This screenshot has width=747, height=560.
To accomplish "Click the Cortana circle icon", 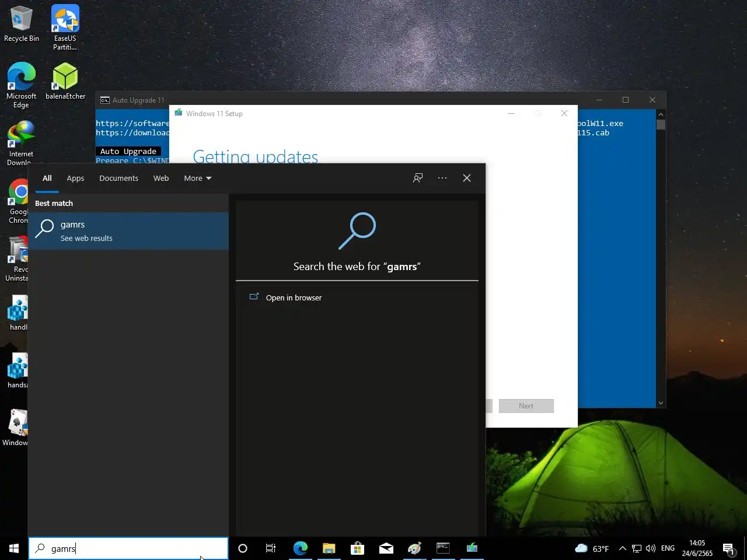I will [243, 548].
